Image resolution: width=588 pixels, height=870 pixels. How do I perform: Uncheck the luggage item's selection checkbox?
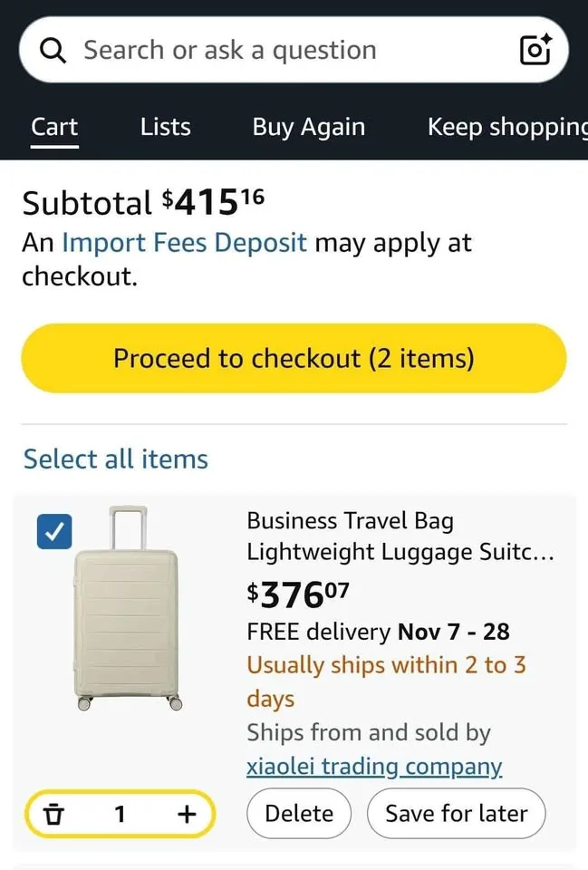[x=53, y=532]
